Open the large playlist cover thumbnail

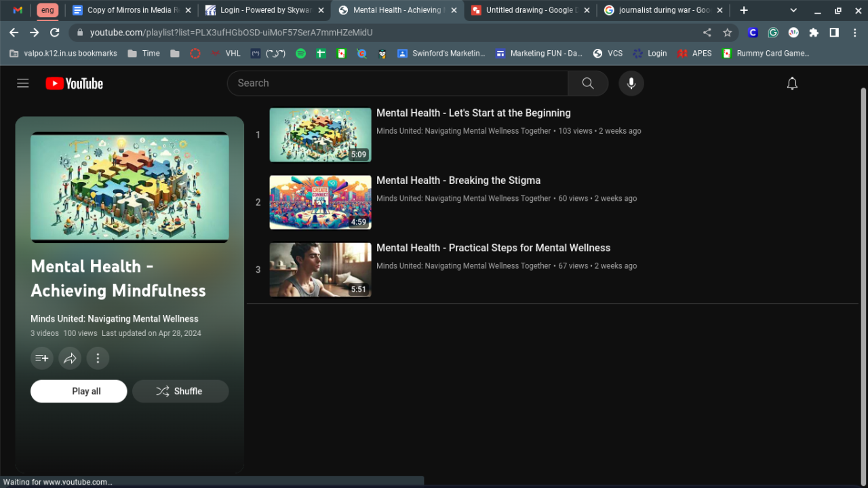pos(130,187)
